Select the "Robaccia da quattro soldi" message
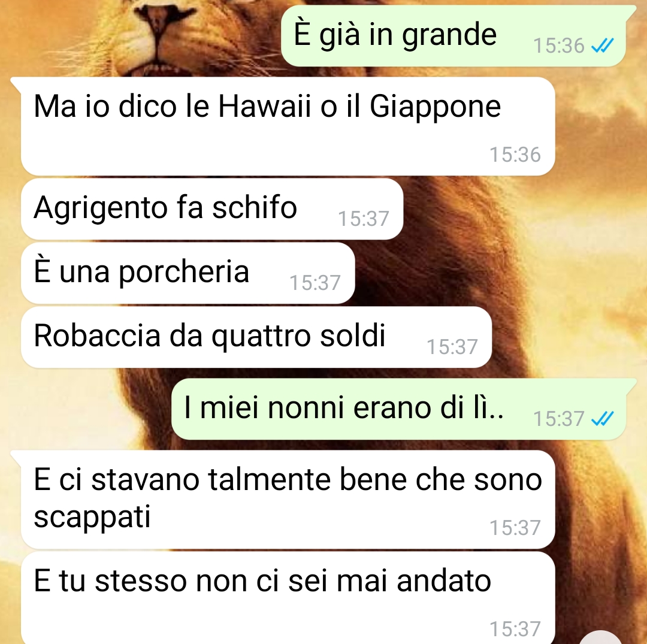The height and width of the screenshot is (644, 647). [x=256, y=337]
